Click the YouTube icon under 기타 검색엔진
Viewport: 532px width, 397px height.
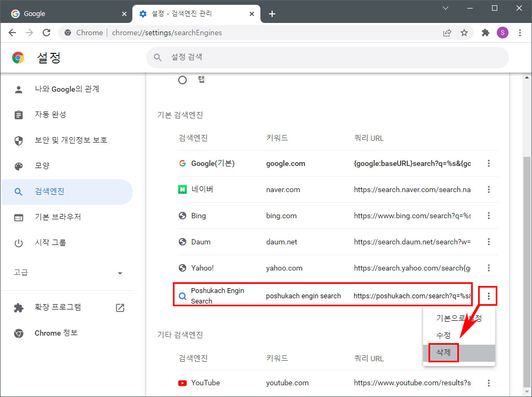tap(182, 383)
